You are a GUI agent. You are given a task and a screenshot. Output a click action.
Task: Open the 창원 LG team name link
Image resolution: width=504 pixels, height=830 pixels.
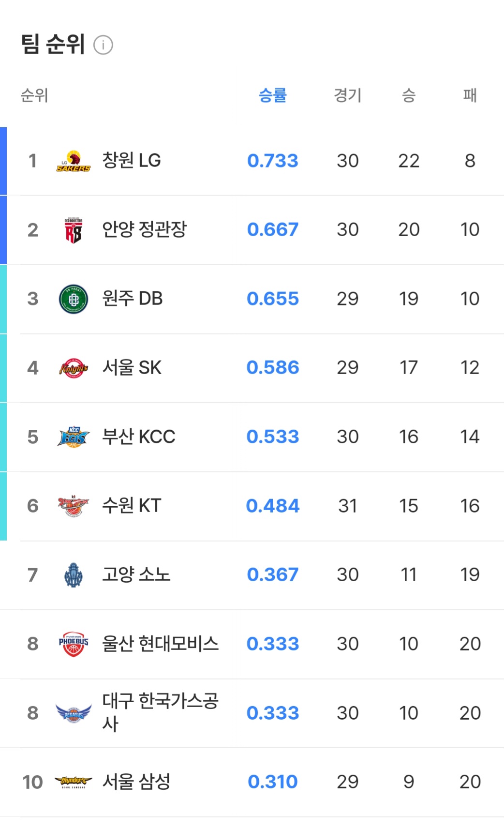point(132,160)
